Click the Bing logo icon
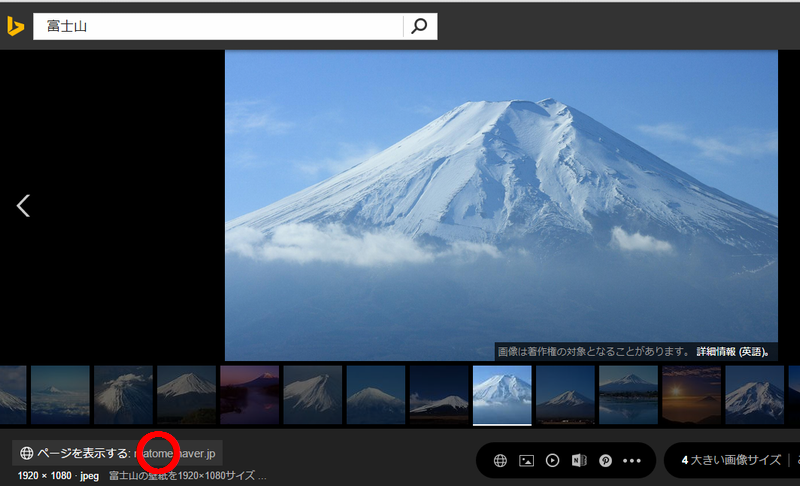Screen dimensions: 800x486 click(15, 26)
